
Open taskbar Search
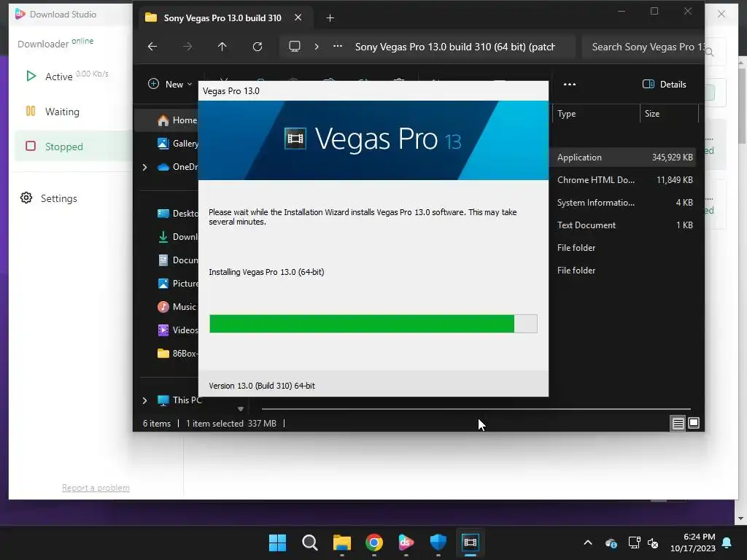(x=309, y=542)
